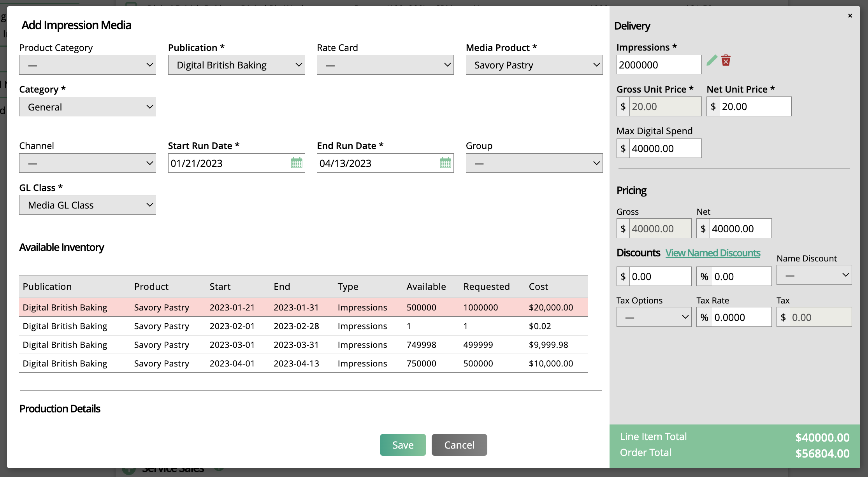Screen dimensions: 868x477
Task: Open the Channel dropdown
Action: [x=88, y=163]
